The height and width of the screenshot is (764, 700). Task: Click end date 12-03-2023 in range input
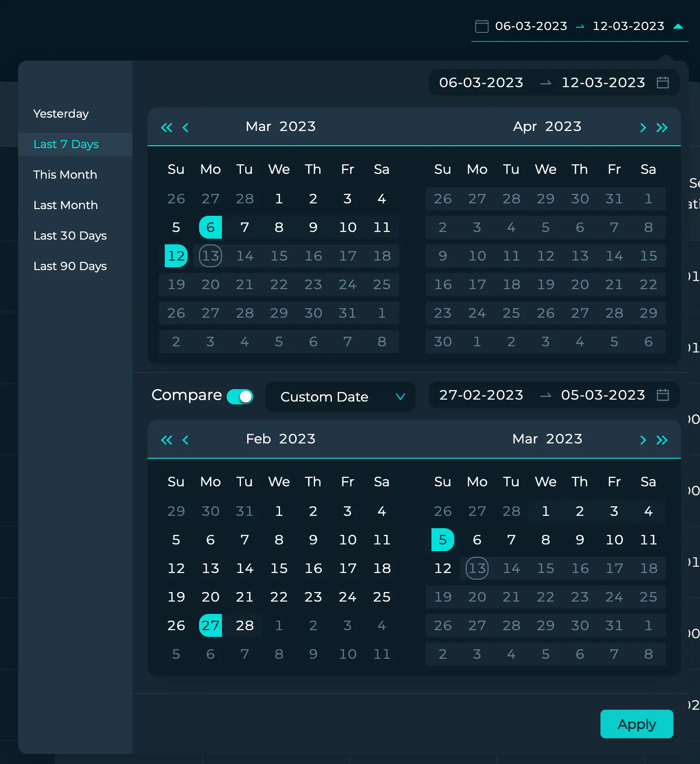click(x=603, y=82)
